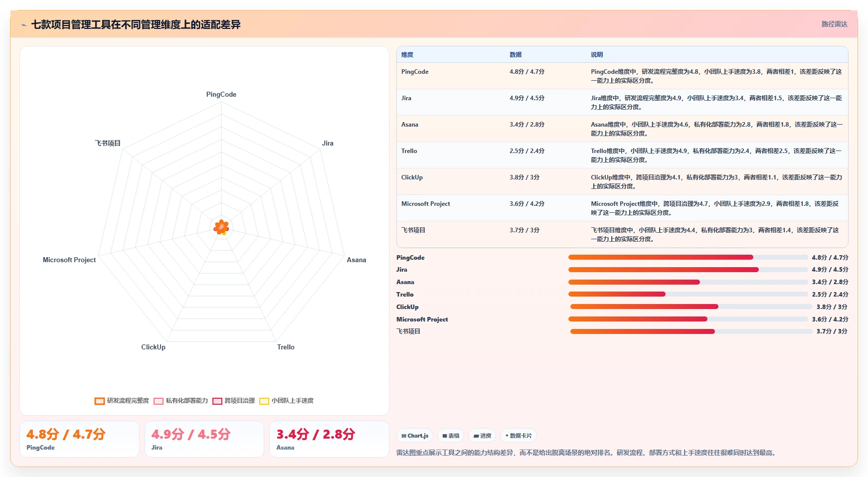Click the yellow 小团队上手速度 legend swatch
Screen dimensions: 868x477
point(264,401)
